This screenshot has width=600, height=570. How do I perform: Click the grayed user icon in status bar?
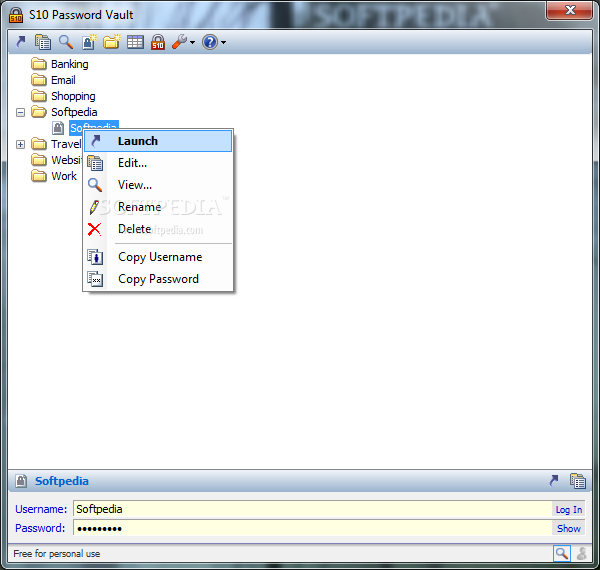tap(582, 553)
